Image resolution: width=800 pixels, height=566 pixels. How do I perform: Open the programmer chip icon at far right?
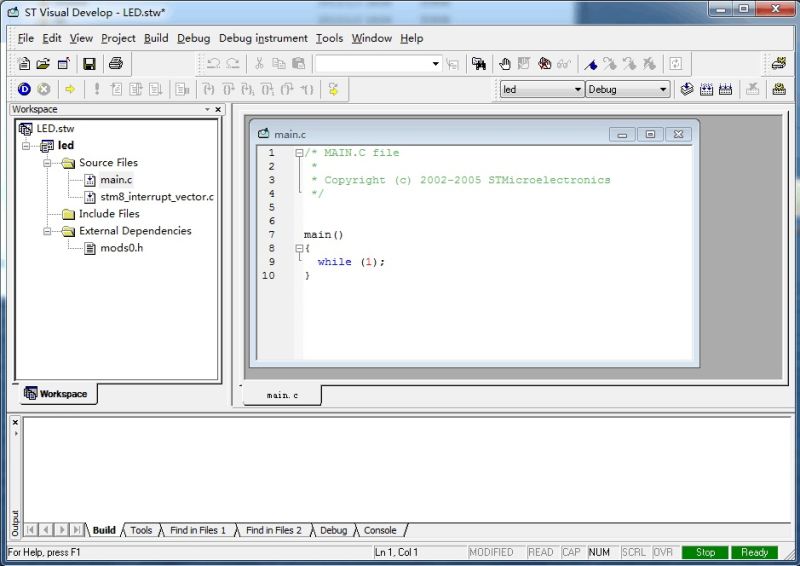[x=779, y=89]
